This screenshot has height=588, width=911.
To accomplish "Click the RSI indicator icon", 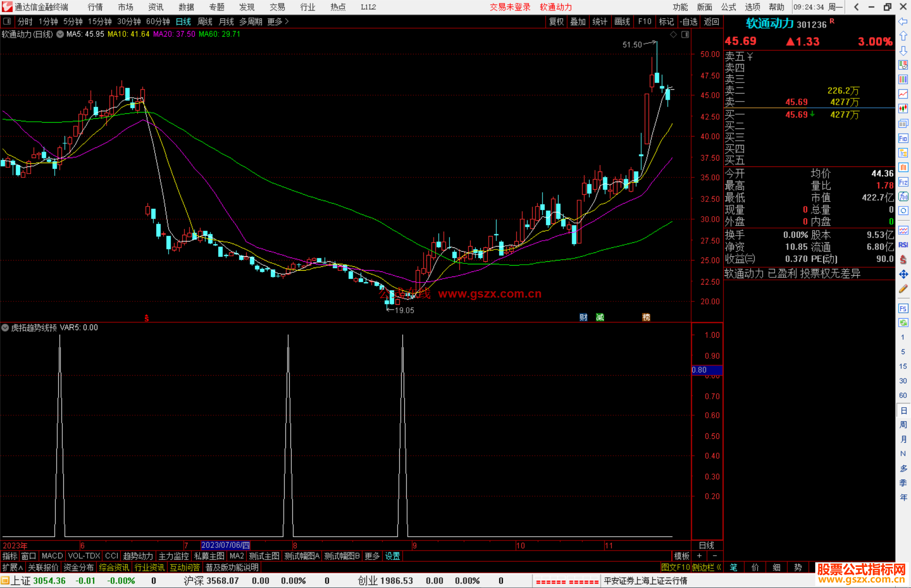I will 903,245.
